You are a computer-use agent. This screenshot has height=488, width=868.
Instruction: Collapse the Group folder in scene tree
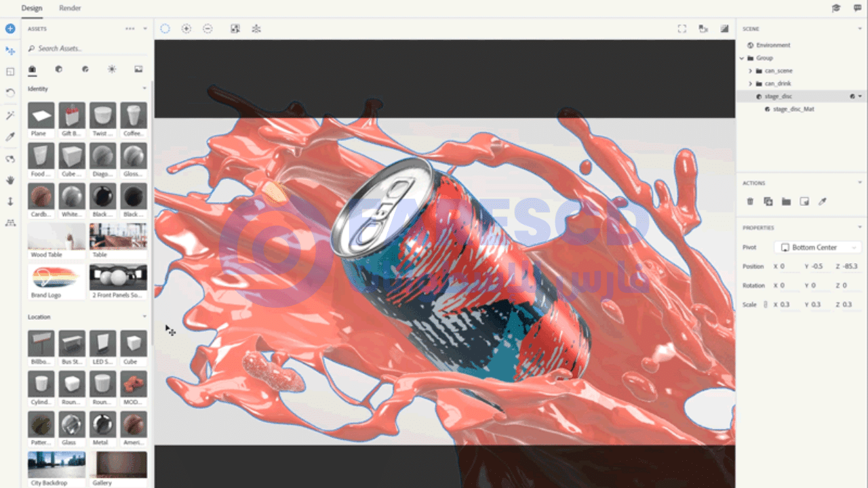pos(743,58)
